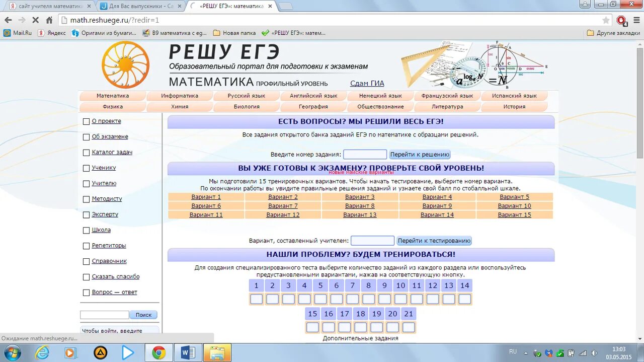Viewport: 644px width, 362px height.
Task: Open the file explorer taskbar icon
Action: 217,352
